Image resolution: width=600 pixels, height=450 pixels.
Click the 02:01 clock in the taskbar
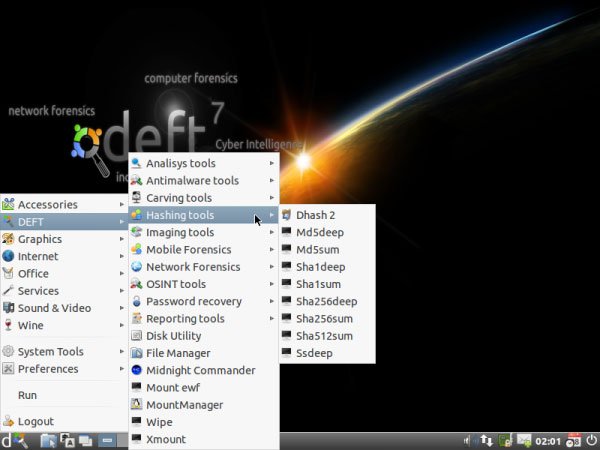[x=548, y=442]
